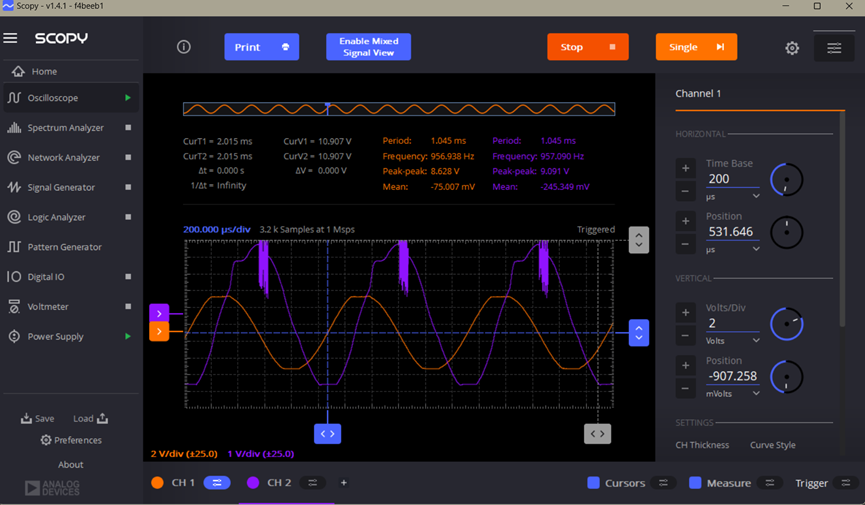This screenshot has width=865, height=505.
Task: Open Measure settings menu icon
Action: [x=770, y=483]
